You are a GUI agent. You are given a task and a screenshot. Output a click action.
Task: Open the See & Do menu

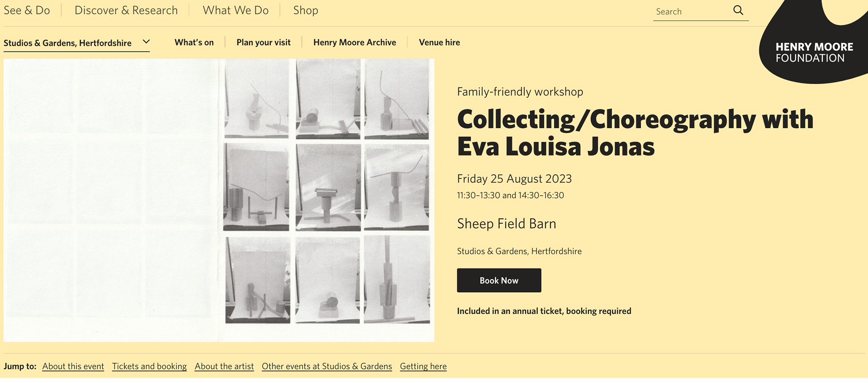[x=27, y=10]
